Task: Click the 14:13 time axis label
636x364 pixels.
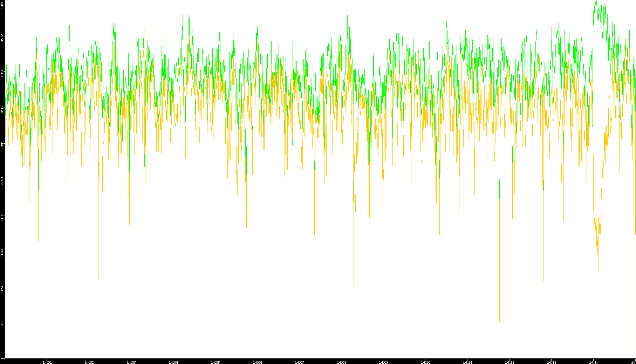Action: 552,362
